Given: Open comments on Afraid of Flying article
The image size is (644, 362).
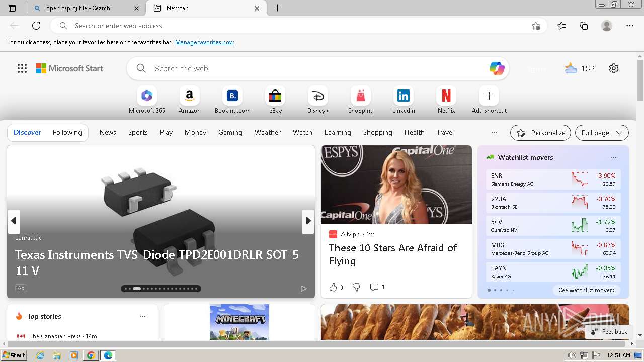Looking at the screenshot, I should tap(377, 287).
